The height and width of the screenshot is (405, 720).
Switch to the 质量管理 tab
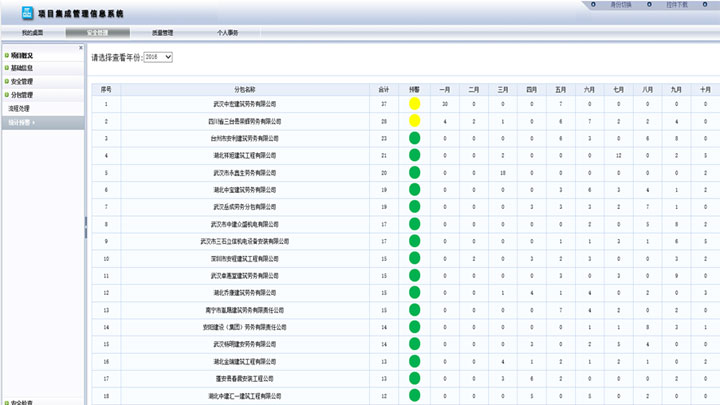coord(163,33)
